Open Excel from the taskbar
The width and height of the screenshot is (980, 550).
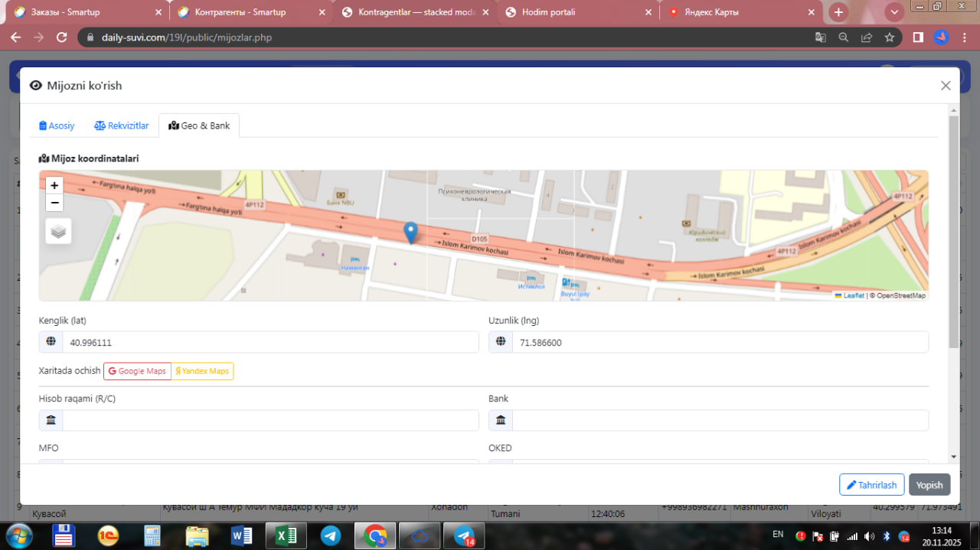[x=286, y=536]
